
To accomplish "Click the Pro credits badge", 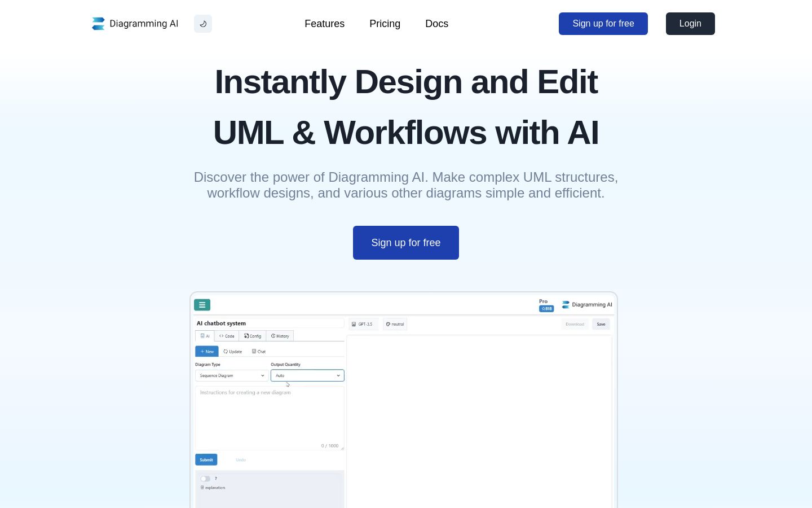I will click(546, 309).
